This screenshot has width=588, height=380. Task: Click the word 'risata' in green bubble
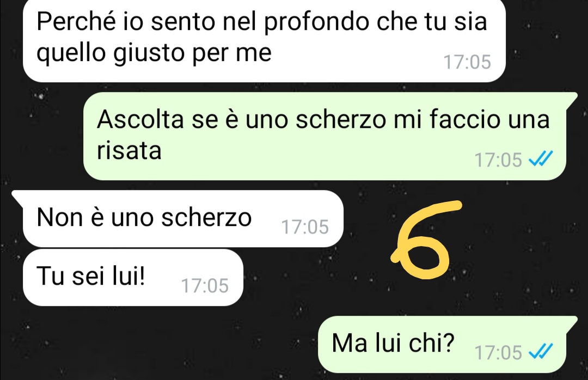pyautogui.click(x=129, y=150)
